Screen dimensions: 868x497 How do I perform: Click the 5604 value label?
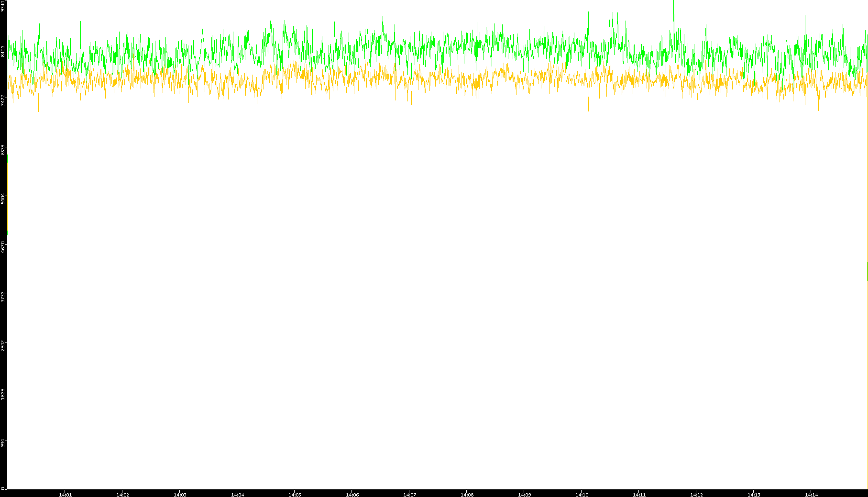3,198
